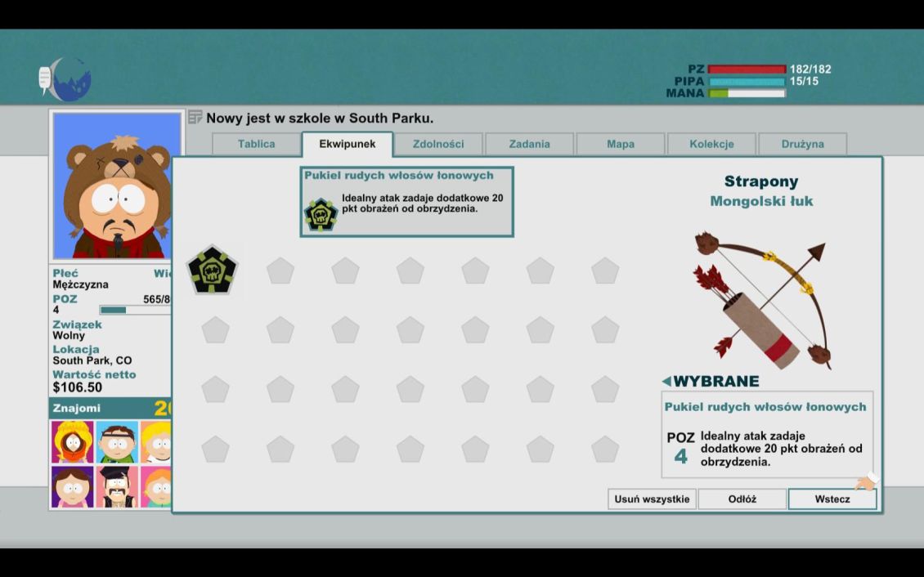Click the 'Odłóż' button
Viewport: 924px width, 577px height.
click(742, 499)
